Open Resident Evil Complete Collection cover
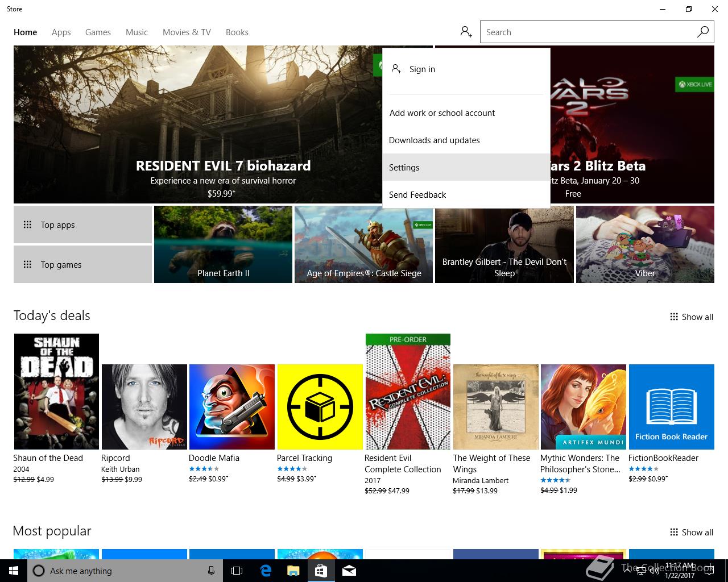728x582 pixels. click(x=408, y=392)
